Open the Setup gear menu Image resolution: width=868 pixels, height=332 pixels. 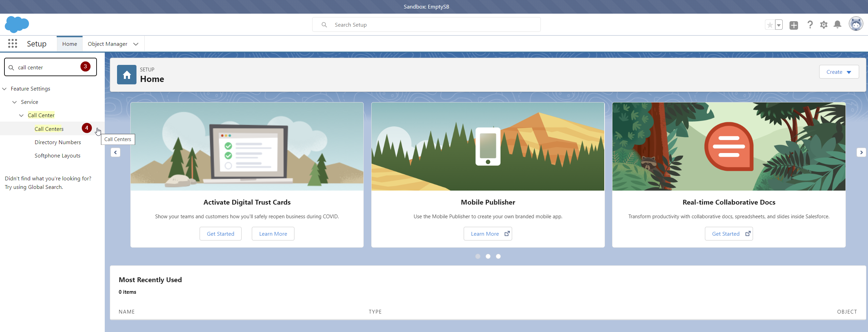(824, 25)
